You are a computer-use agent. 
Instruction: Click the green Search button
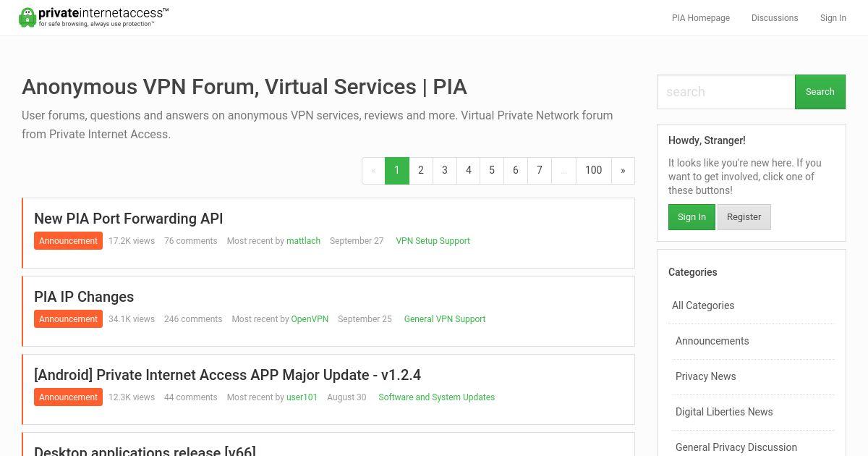pyautogui.click(x=820, y=92)
